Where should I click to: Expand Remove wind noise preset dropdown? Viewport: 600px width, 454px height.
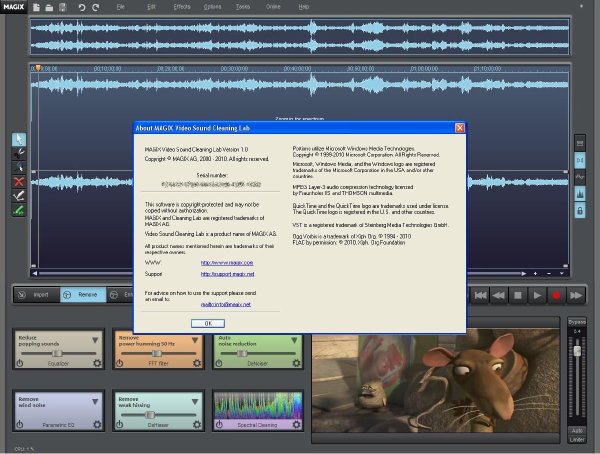pos(95,402)
